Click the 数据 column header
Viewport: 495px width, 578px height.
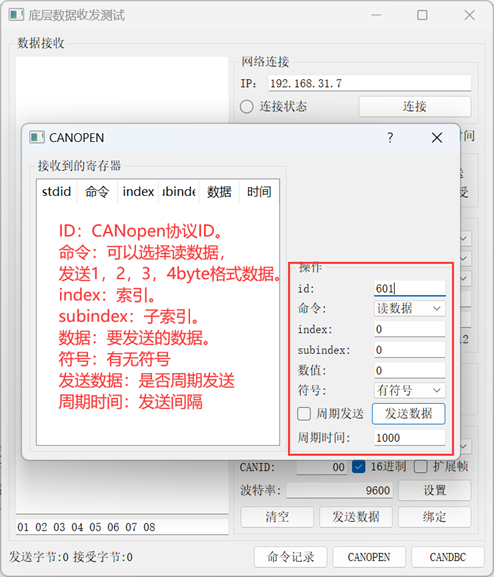point(219,192)
